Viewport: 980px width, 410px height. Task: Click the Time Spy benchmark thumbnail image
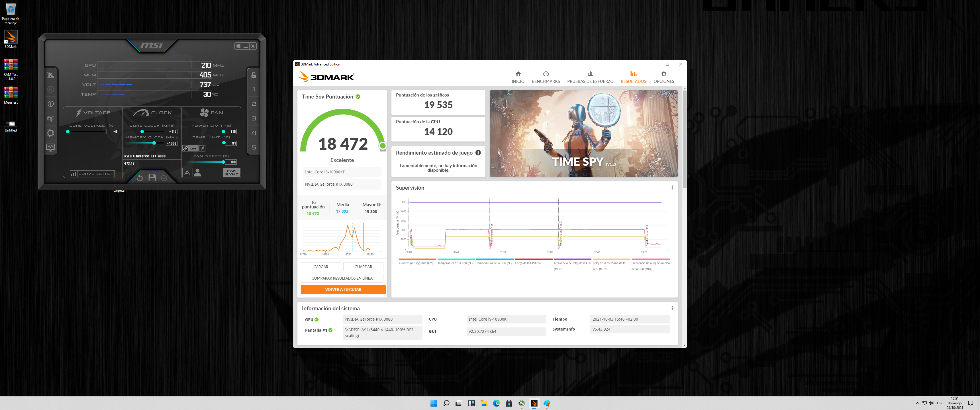point(584,134)
